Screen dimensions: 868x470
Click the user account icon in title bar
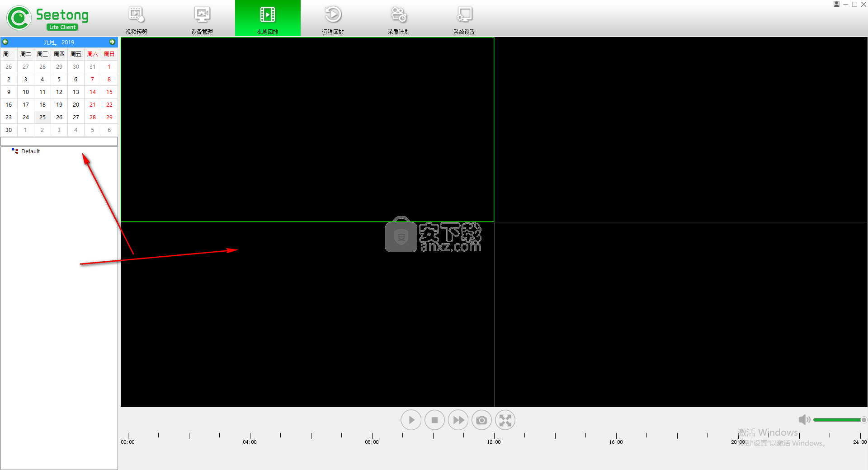click(836, 4)
